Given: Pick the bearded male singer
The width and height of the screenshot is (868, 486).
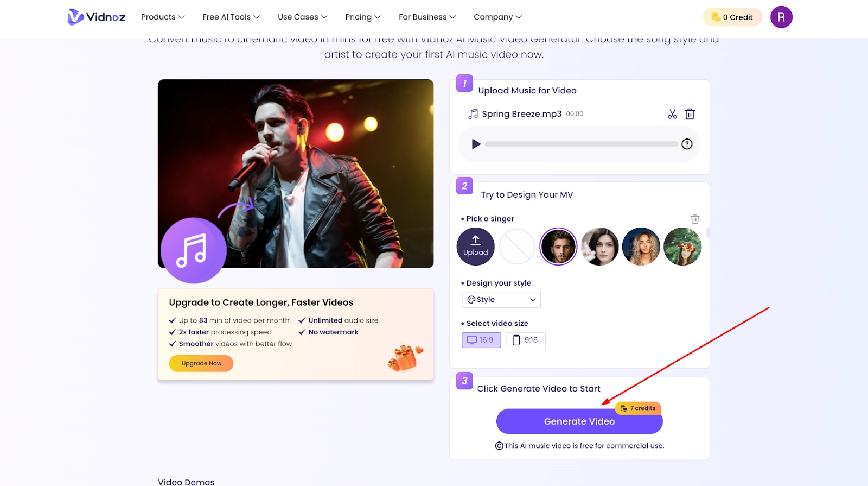Looking at the screenshot, I should pyautogui.click(x=558, y=247).
